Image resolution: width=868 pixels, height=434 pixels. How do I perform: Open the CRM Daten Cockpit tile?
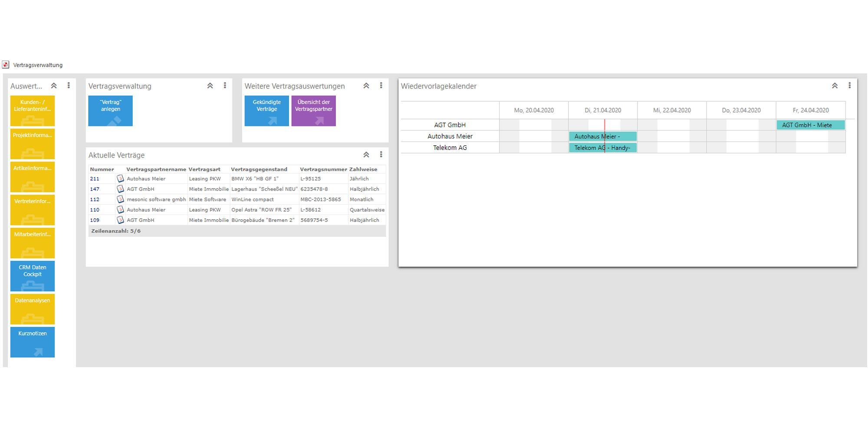pos(33,276)
